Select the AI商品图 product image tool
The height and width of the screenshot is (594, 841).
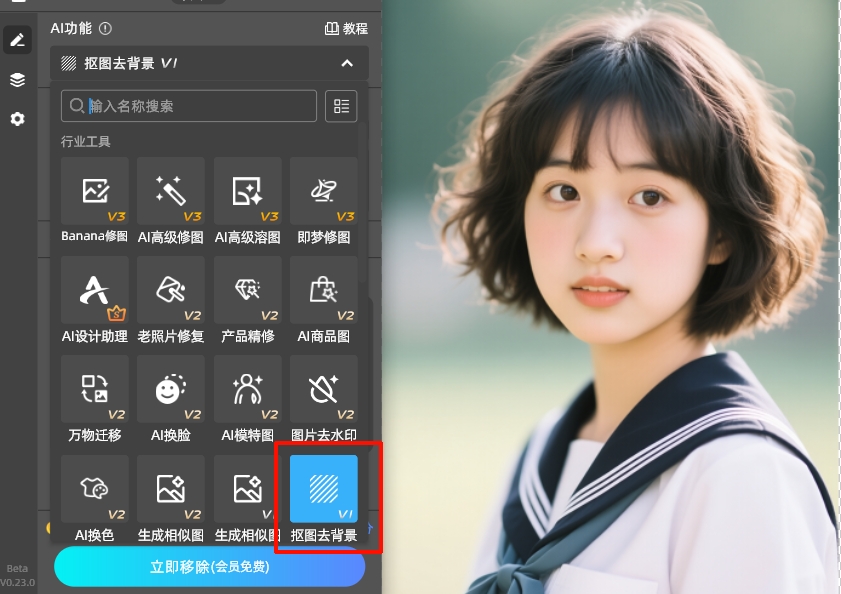(324, 290)
